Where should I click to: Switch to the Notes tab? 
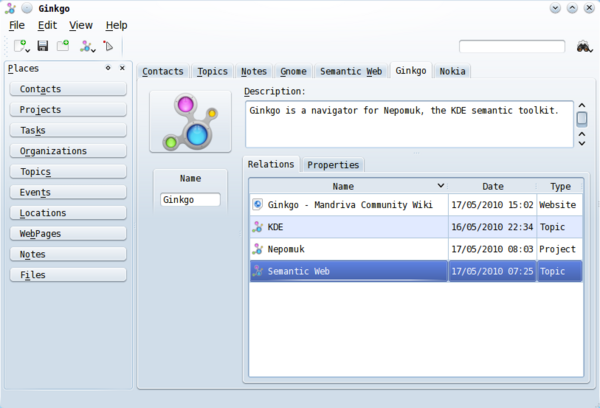pos(254,71)
